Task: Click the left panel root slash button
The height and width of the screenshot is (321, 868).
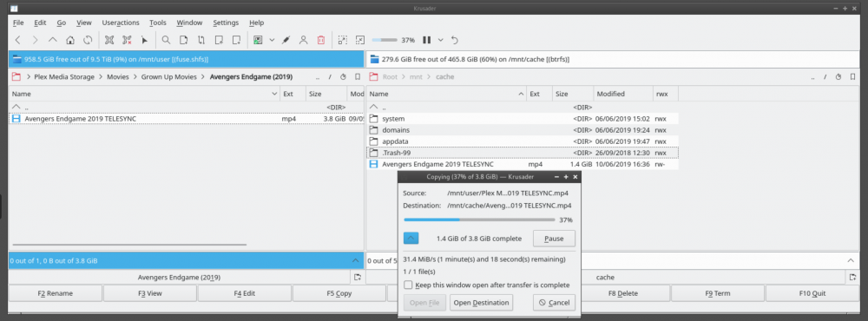Action: tap(329, 77)
